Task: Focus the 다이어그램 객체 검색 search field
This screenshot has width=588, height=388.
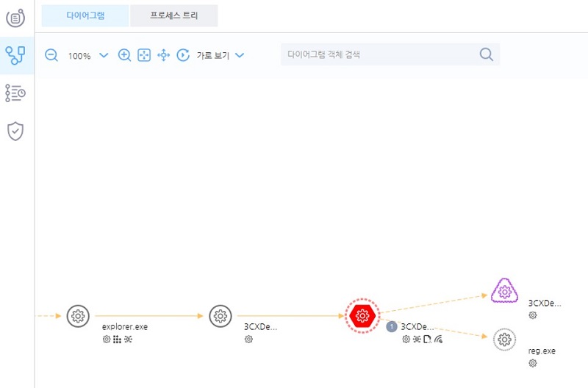Action: tap(390, 54)
